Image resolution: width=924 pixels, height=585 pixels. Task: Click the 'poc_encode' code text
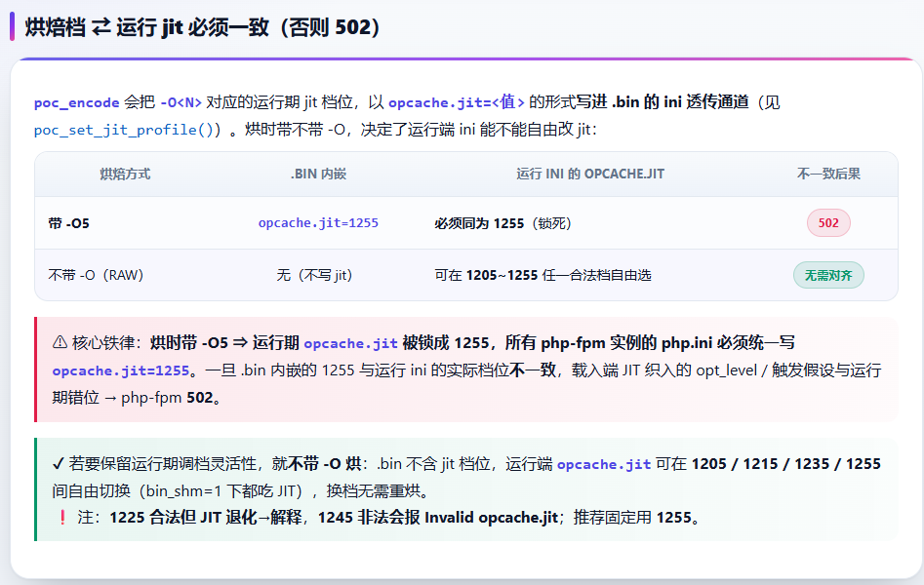pos(77,102)
